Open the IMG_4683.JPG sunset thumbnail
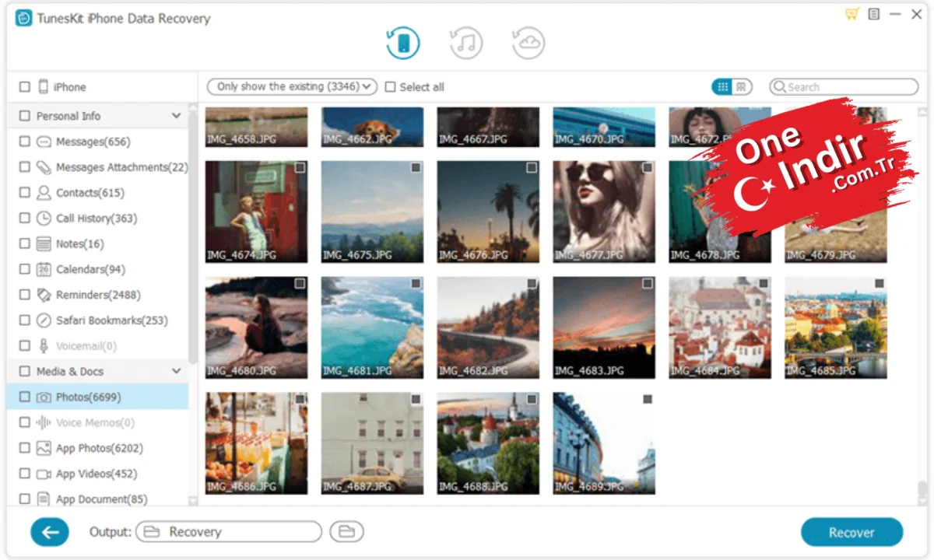This screenshot has height=560, width=934. (604, 327)
